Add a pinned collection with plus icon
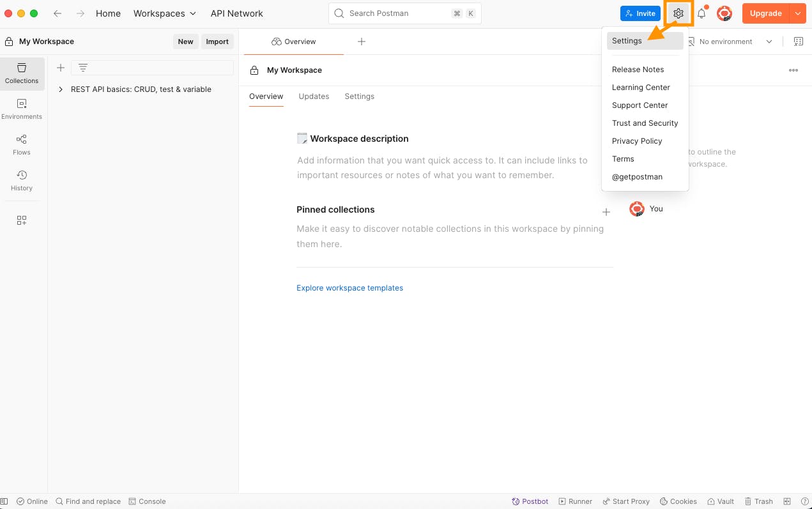Screen dimensions: 812x509 point(606,212)
